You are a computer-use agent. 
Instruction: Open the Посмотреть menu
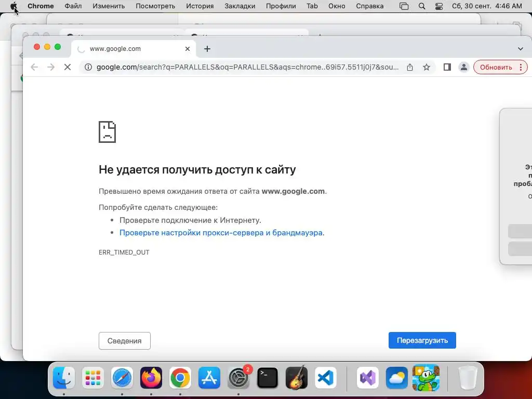point(155,6)
